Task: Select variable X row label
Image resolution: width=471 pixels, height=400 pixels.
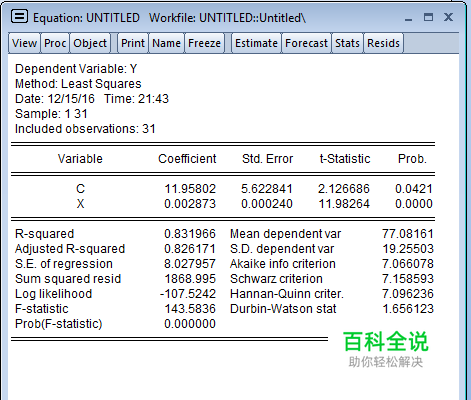Action: [80, 204]
